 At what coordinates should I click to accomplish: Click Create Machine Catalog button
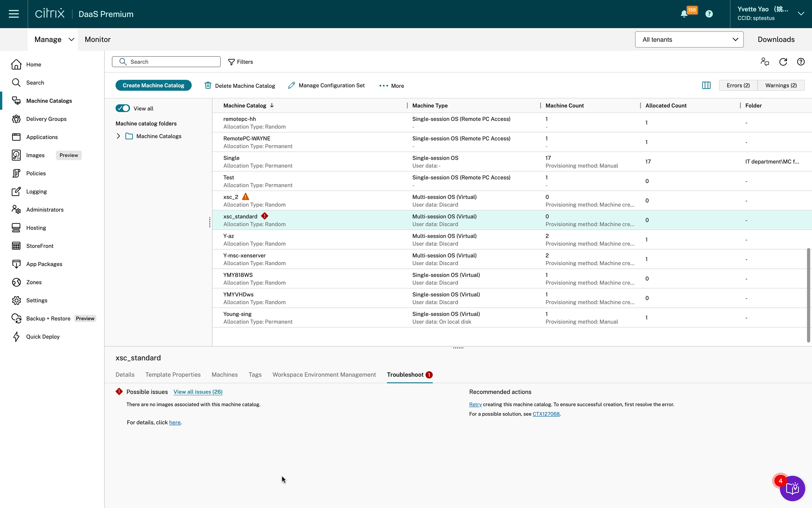point(153,85)
